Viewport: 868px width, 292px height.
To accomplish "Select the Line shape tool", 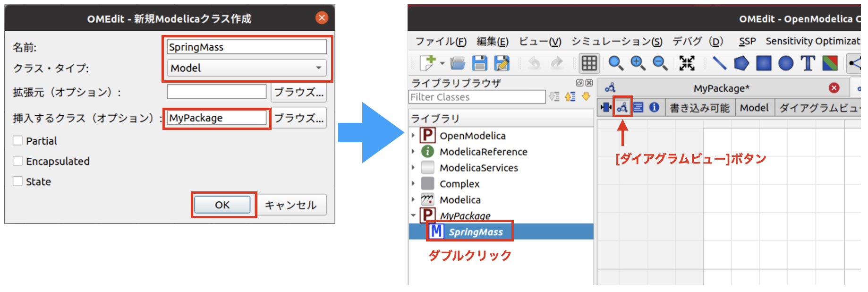I will click(x=719, y=63).
